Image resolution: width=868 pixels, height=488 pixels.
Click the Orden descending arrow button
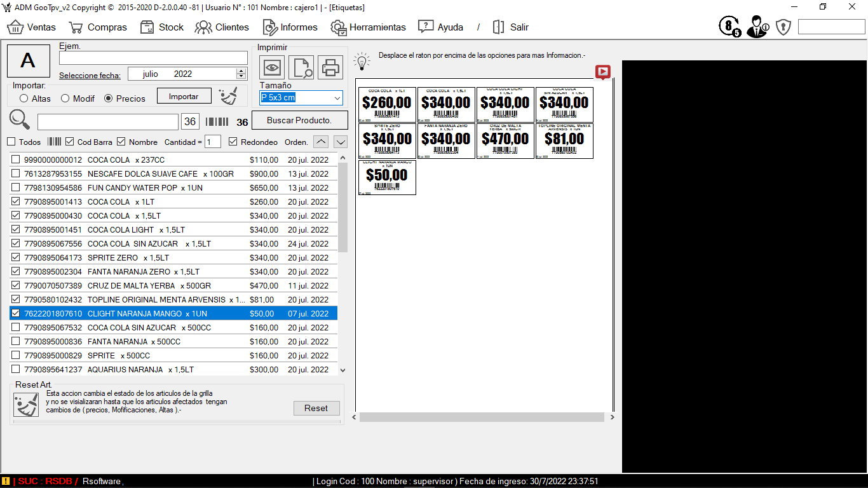coord(341,142)
